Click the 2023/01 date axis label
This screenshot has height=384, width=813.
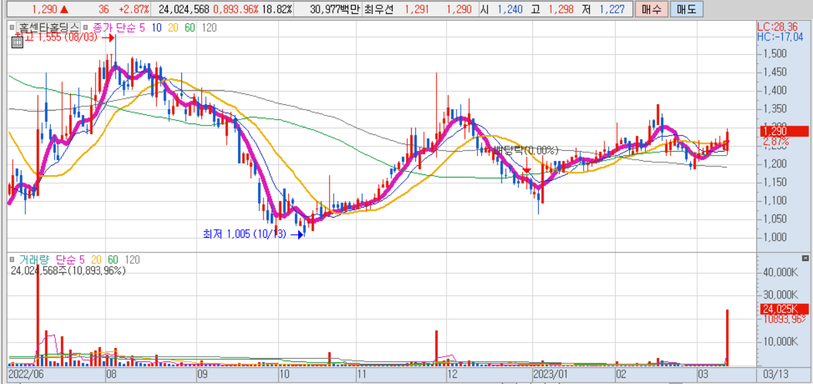click(x=552, y=374)
